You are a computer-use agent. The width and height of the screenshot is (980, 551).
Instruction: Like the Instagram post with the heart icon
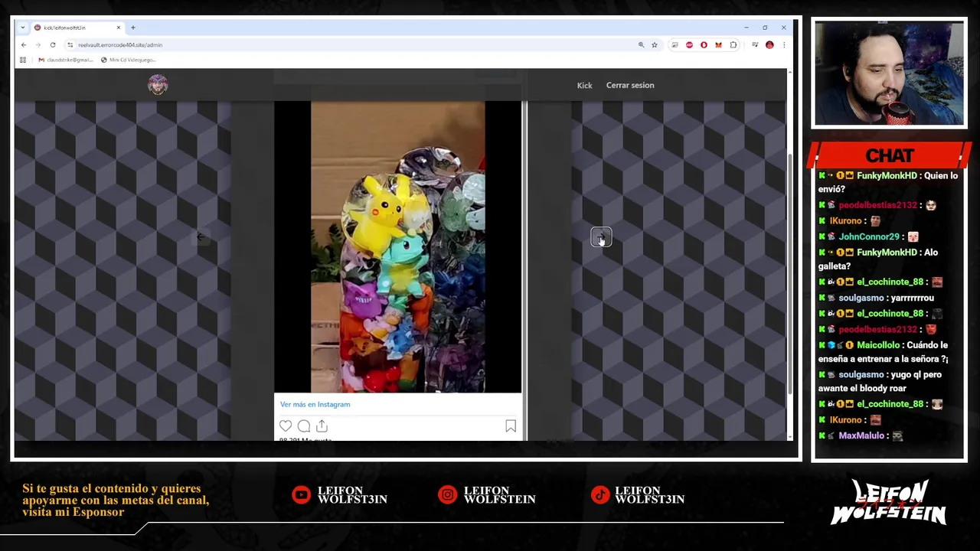pyautogui.click(x=286, y=426)
